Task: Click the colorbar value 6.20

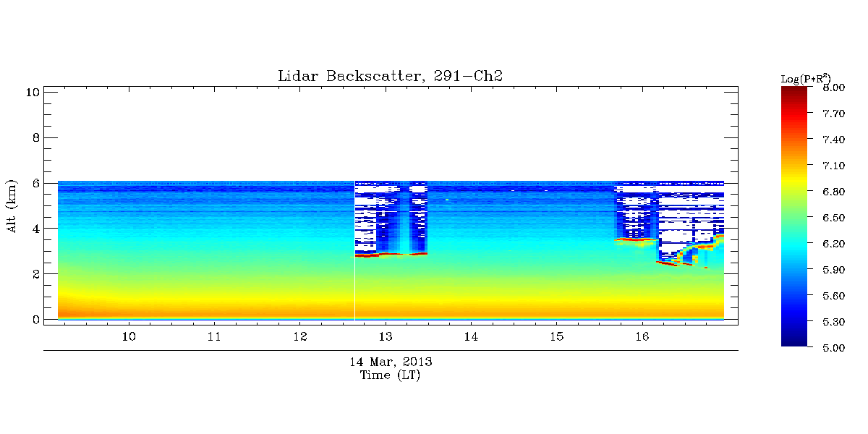Action: pos(835,244)
